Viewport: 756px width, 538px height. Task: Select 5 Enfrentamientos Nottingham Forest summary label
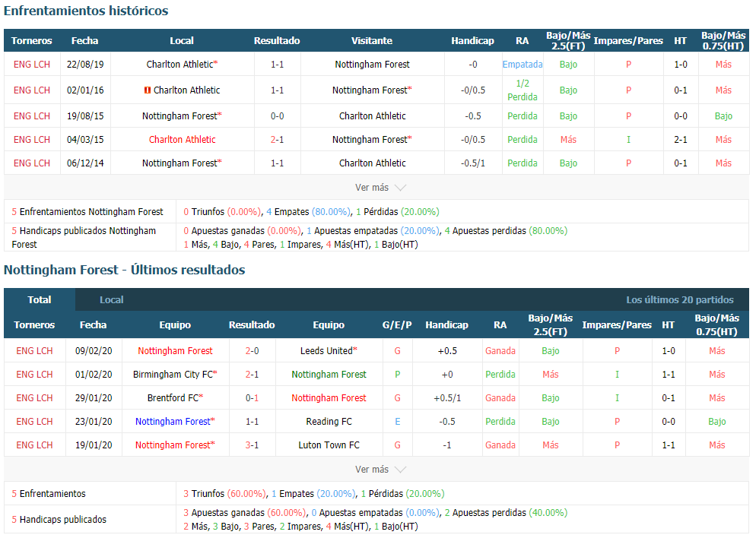point(87,212)
